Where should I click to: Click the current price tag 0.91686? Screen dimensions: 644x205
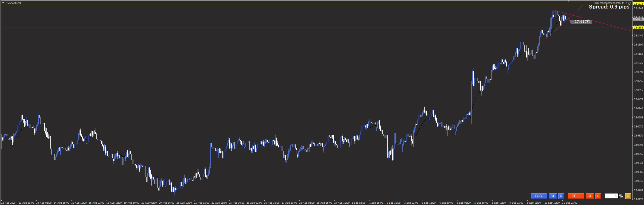[638, 19]
